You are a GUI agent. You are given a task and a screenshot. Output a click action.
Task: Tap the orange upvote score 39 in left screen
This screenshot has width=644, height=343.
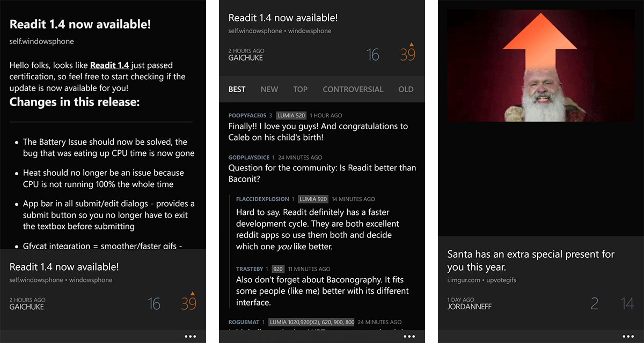(189, 303)
